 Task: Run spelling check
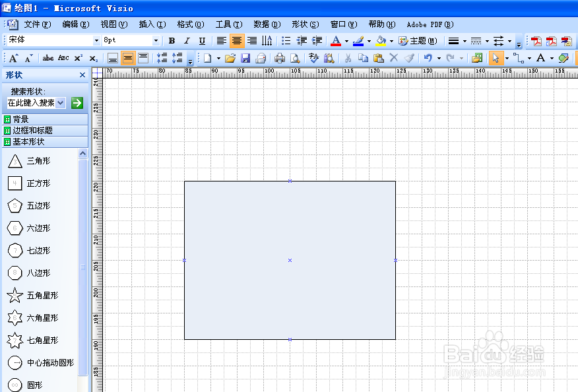(313, 58)
